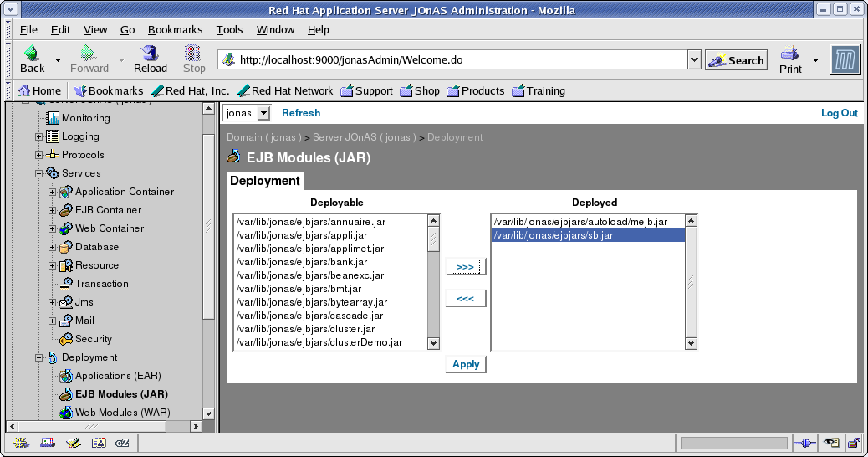Expand the Protocols tree node

[x=38, y=155]
